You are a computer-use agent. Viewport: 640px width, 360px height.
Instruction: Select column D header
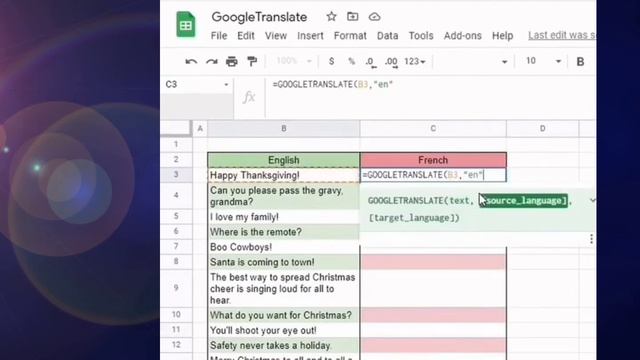click(542, 129)
